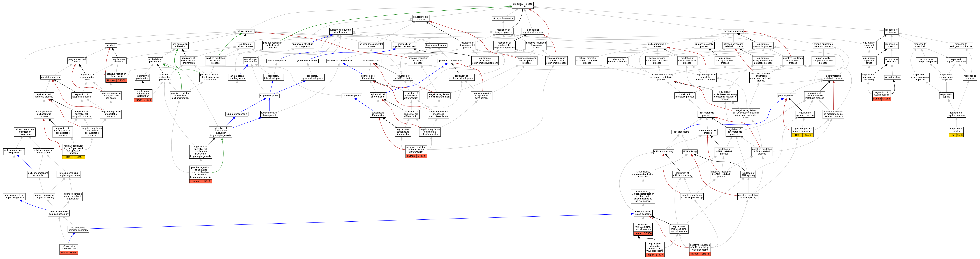Select the 'mRNA processing' node

click(x=663, y=151)
